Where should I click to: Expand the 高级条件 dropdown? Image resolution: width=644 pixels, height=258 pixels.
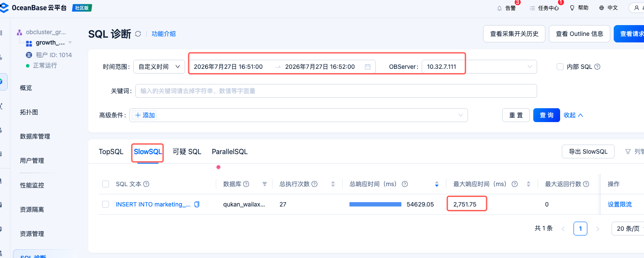tap(298, 115)
